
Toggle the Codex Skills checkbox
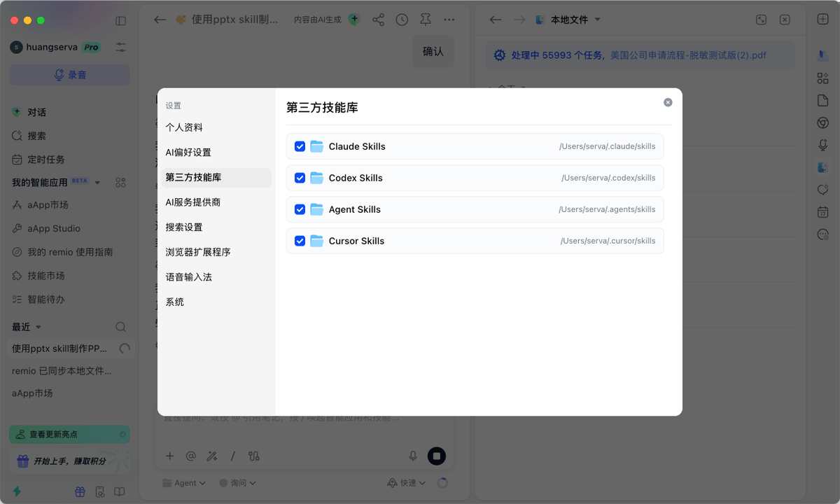[300, 178]
